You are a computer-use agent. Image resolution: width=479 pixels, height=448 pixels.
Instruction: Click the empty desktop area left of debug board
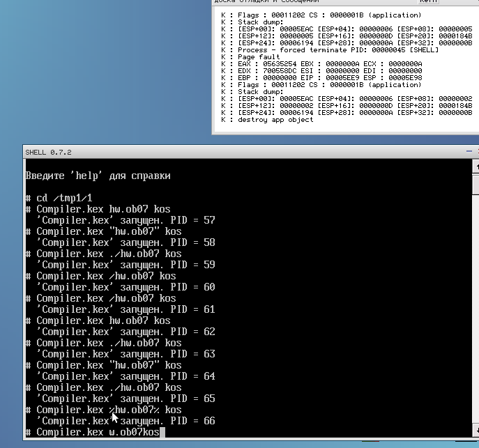click(x=105, y=70)
